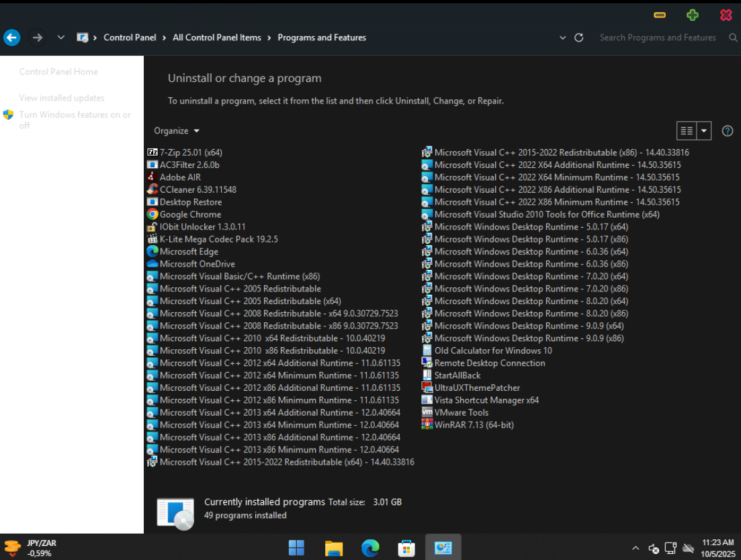Click the VMware Tools icon

click(427, 412)
